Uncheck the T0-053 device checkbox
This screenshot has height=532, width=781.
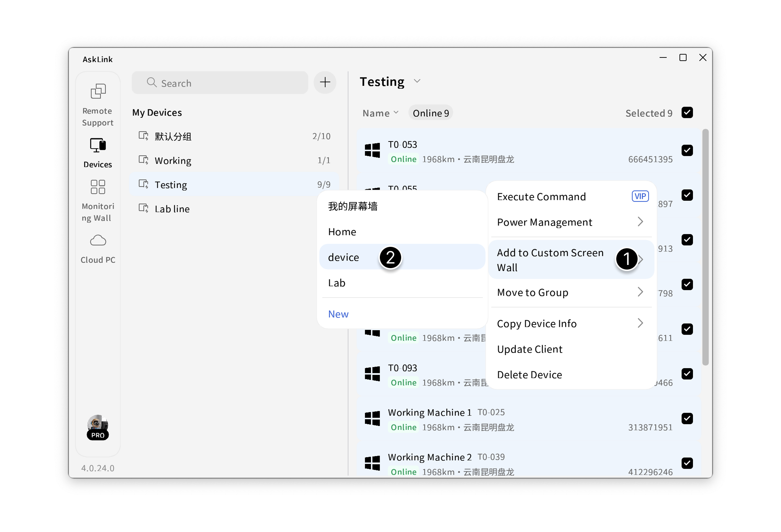pyautogui.click(x=687, y=150)
